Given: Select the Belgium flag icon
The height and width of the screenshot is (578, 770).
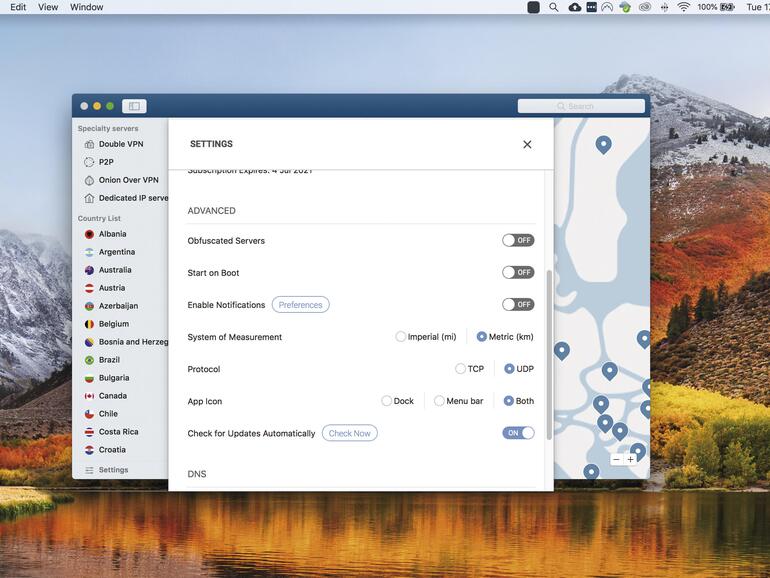Looking at the screenshot, I should coord(89,324).
